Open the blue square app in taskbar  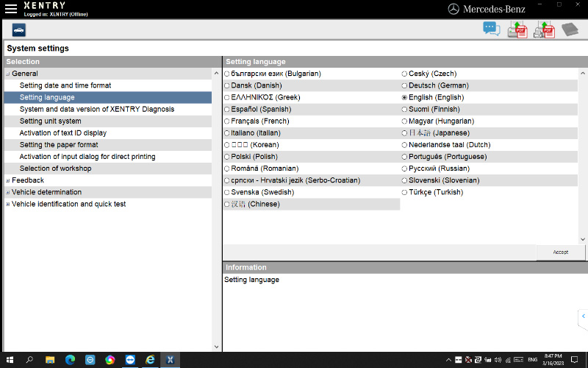pos(90,360)
